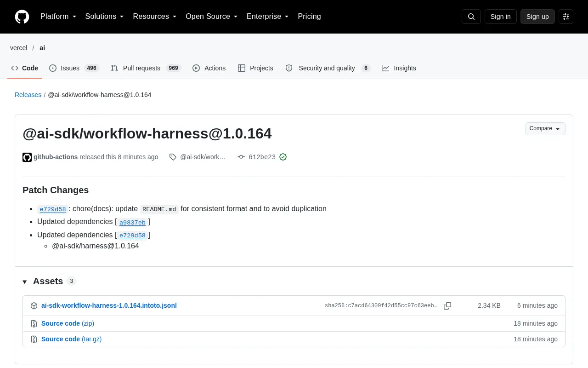Open the @ai-sdk/work… tag link
The width and height of the screenshot is (588, 368).
click(x=203, y=157)
